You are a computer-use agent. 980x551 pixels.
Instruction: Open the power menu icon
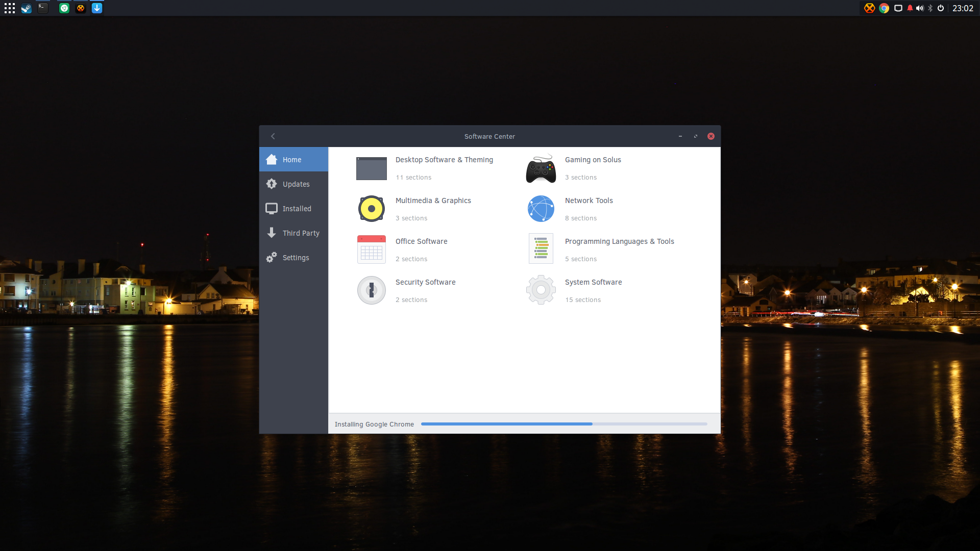point(941,8)
